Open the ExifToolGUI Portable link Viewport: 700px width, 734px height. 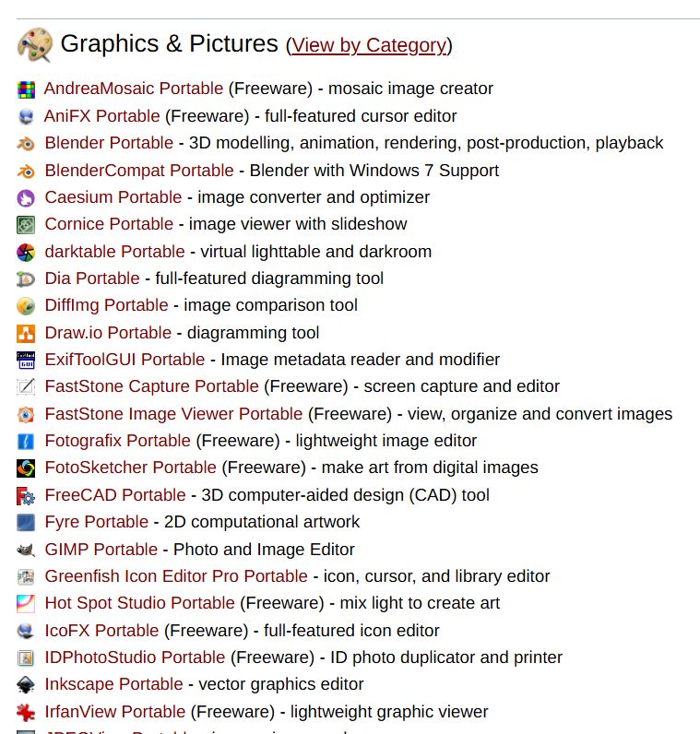(125, 360)
